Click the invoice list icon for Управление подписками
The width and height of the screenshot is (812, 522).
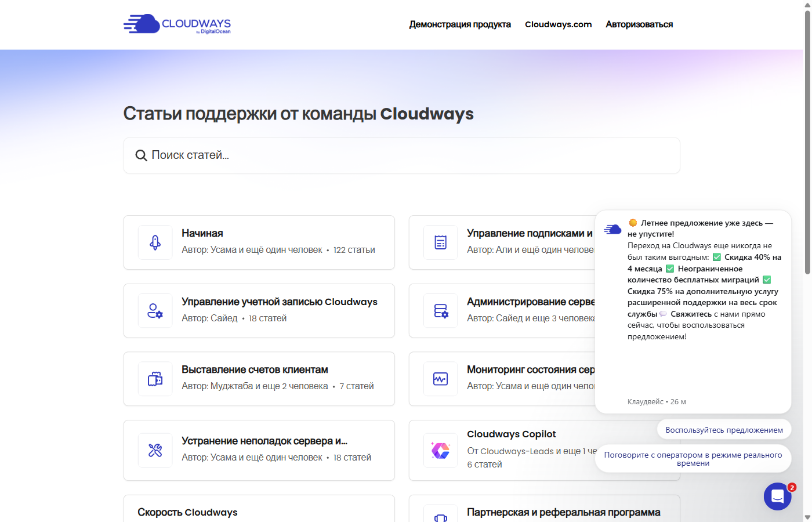point(441,242)
